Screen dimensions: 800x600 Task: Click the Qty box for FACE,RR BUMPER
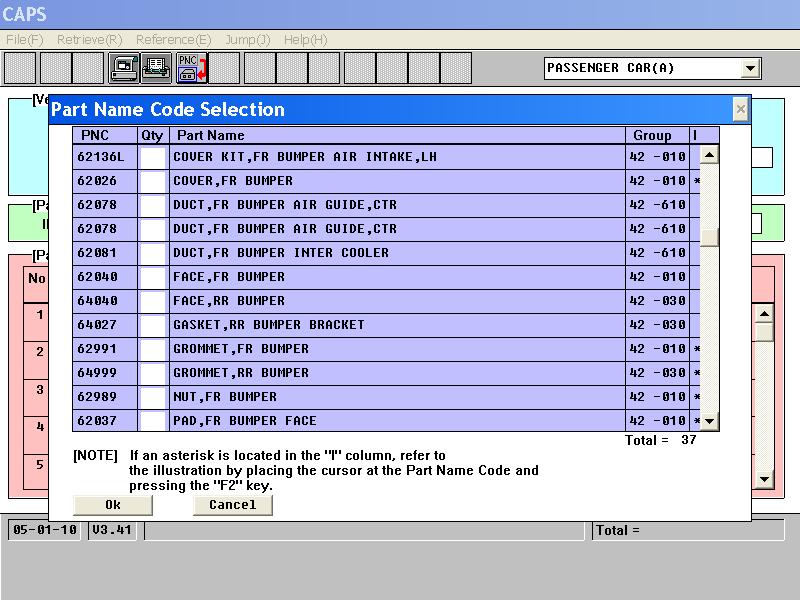pyautogui.click(x=153, y=301)
